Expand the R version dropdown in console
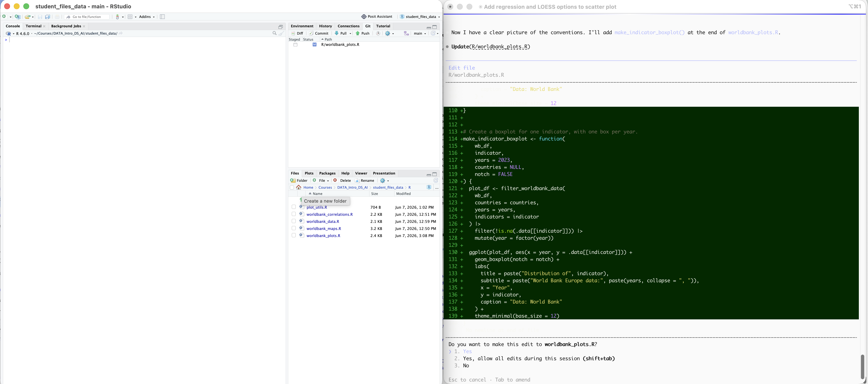Viewport: 868px width, 384px height. click(x=14, y=34)
